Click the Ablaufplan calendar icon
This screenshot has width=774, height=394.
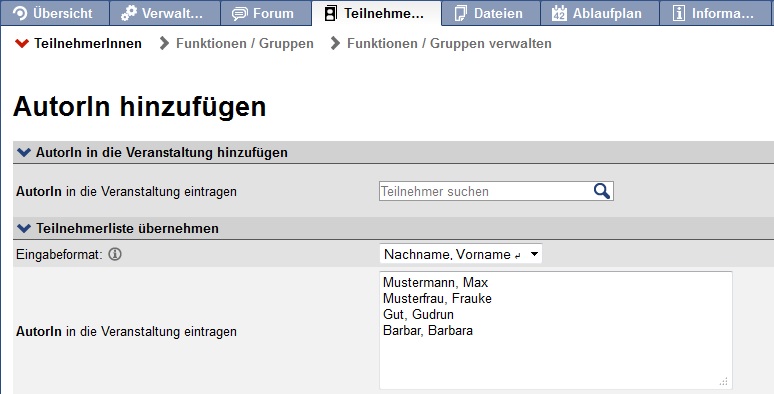coord(559,13)
